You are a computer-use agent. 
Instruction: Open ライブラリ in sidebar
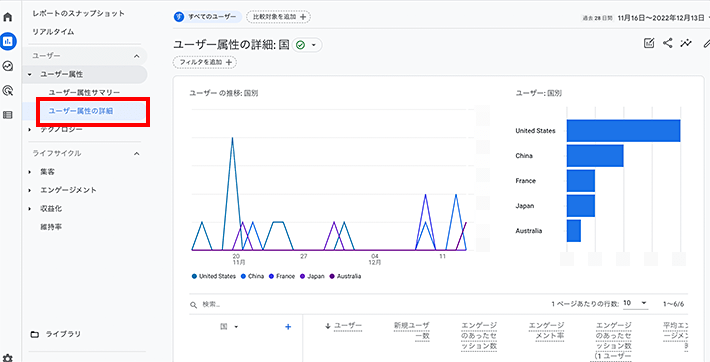[63, 334]
